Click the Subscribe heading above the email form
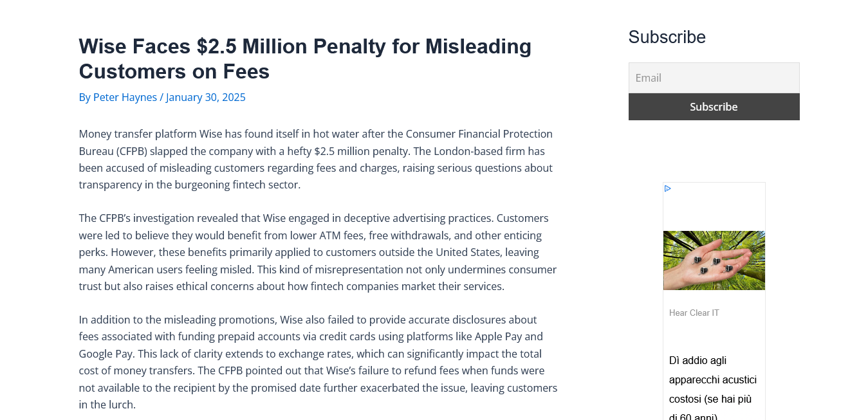 click(667, 37)
